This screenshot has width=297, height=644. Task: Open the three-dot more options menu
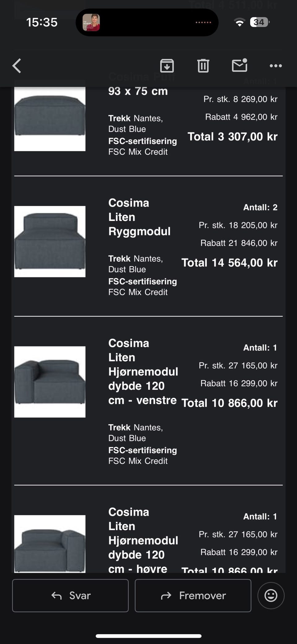click(275, 66)
